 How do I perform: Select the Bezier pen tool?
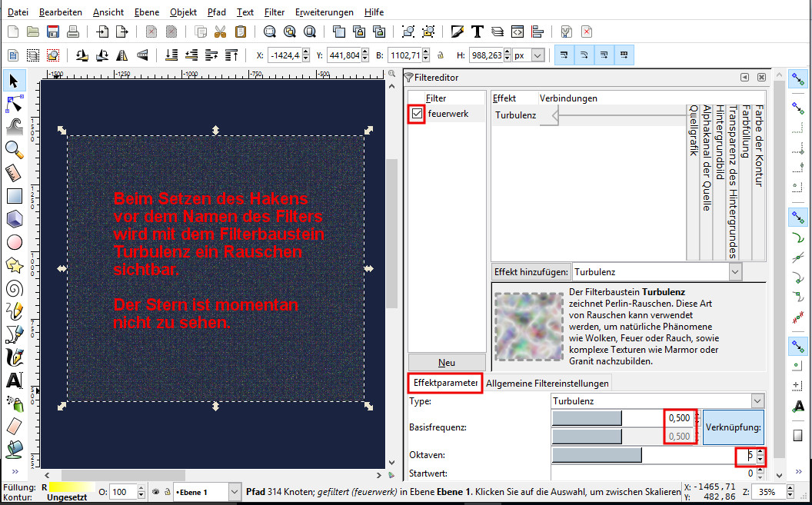[x=14, y=334]
